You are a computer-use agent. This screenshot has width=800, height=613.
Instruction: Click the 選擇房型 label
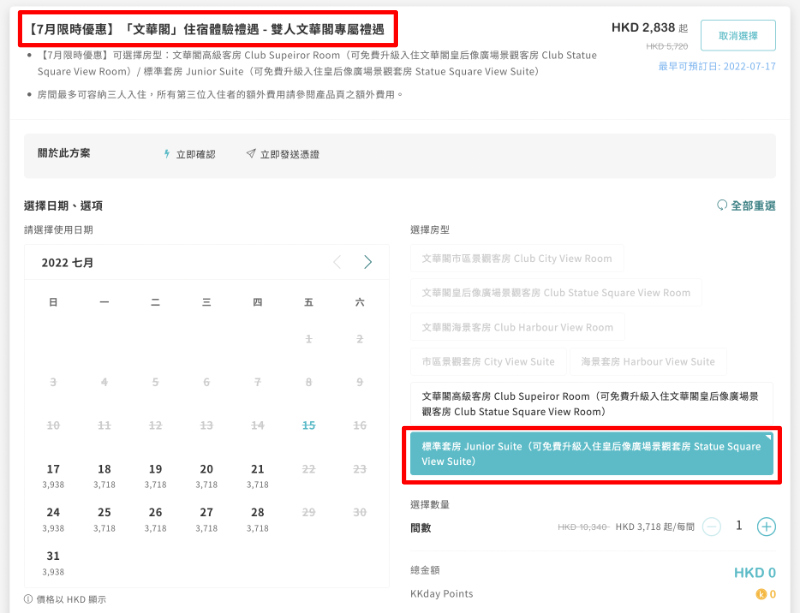(430, 230)
